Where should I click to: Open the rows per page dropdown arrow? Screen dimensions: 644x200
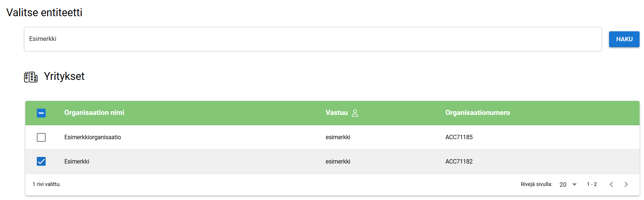coord(574,185)
